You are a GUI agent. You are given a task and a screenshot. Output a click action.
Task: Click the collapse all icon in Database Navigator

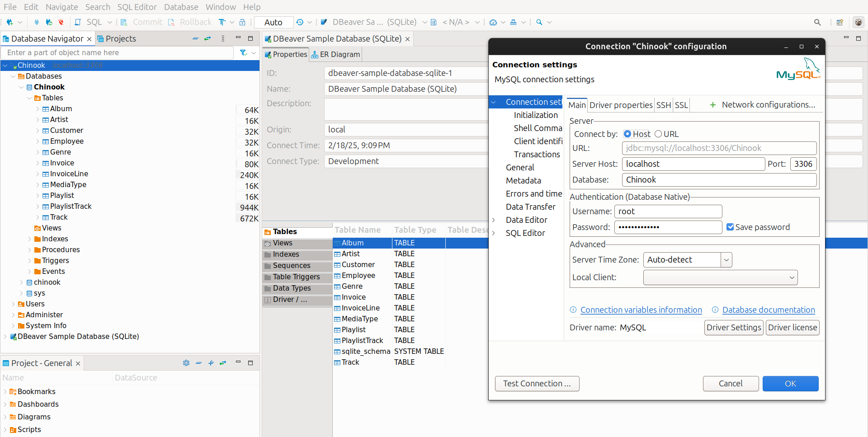(x=195, y=39)
